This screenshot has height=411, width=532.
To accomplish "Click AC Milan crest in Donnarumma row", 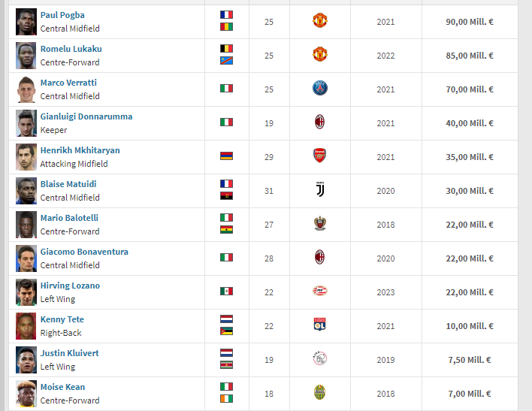I will (320, 122).
